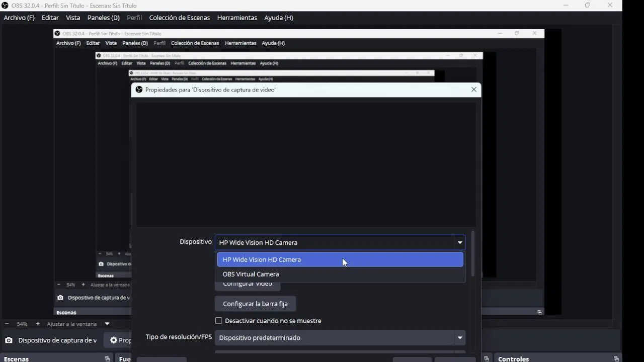This screenshot has width=644, height=362.
Task: Select HP Wide Vision HD Camera option in list
Action: pos(340,259)
